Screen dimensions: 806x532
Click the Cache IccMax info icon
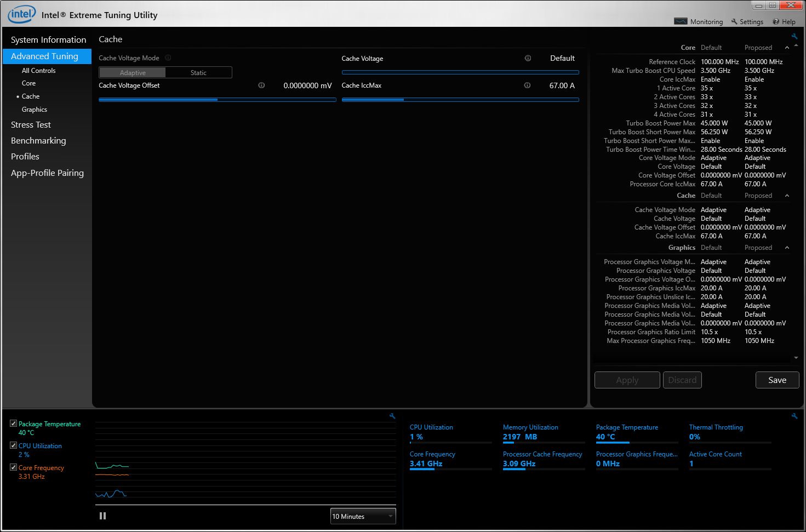(x=527, y=85)
